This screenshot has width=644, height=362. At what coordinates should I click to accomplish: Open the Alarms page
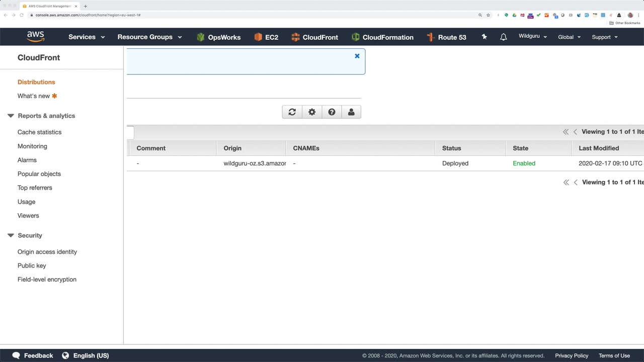pyautogui.click(x=27, y=160)
